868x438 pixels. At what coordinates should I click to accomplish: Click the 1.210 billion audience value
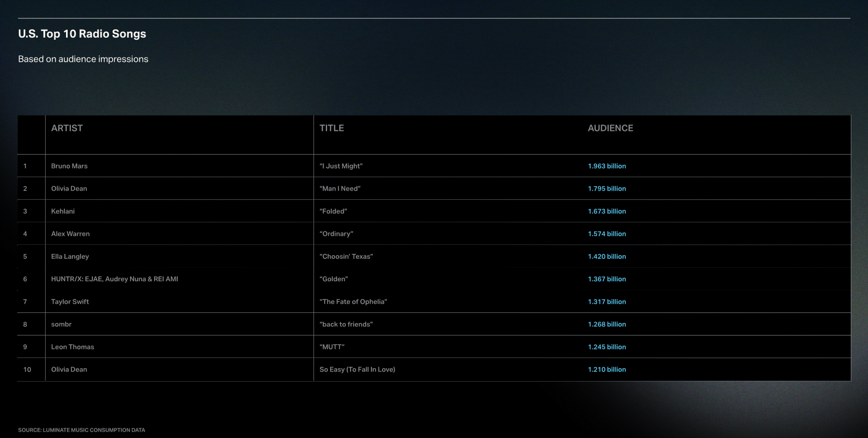point(607,369)
